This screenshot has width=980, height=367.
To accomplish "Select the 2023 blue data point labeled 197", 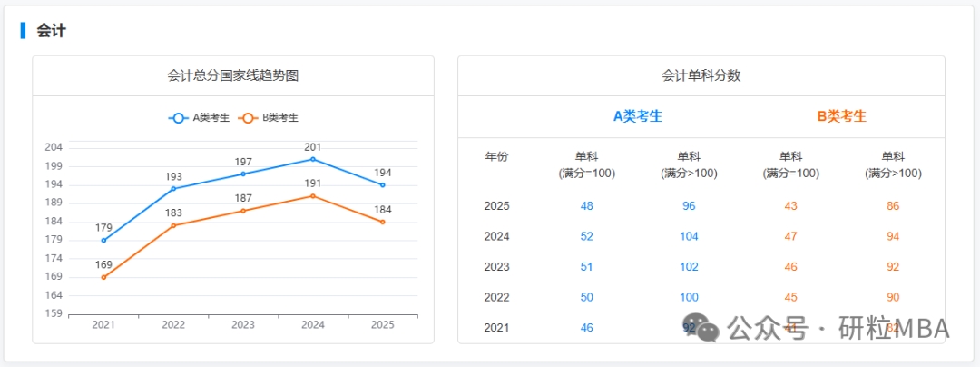I will click(x=243, y=174).
